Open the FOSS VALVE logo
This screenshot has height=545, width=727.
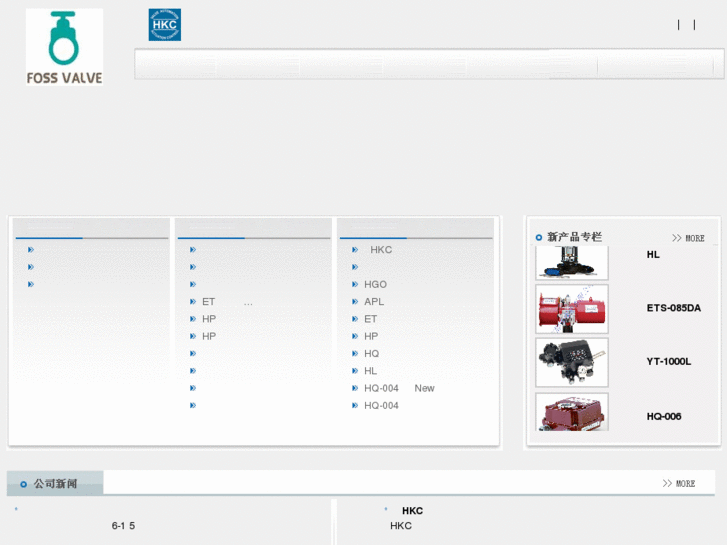point(64,47)
